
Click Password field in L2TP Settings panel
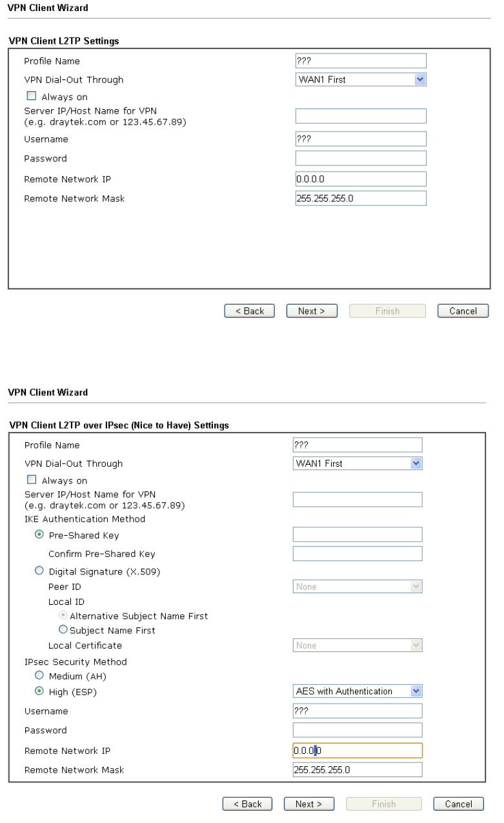click(x=361, y=158)
